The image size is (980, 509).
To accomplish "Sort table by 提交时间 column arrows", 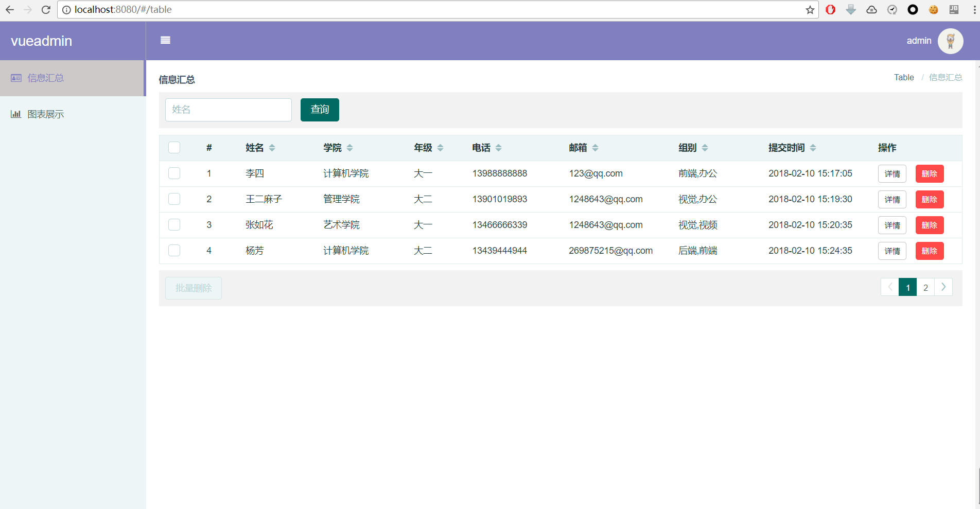I will click(813, 148).
